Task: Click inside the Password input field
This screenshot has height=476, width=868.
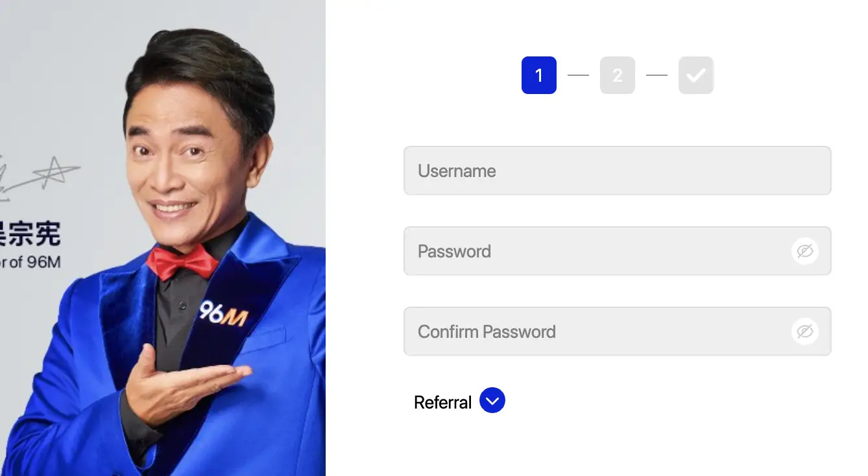Action: (590, 251)
